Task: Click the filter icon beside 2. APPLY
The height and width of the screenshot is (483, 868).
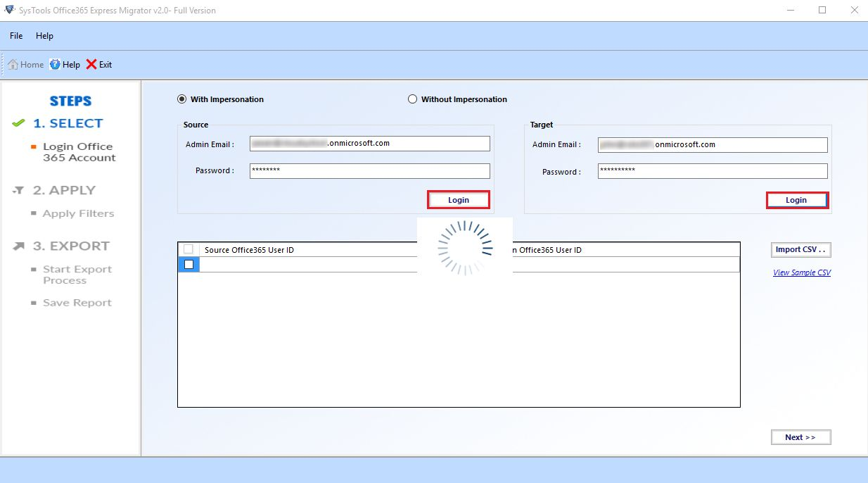Action: pyautogui.click(x=19, y=191)
